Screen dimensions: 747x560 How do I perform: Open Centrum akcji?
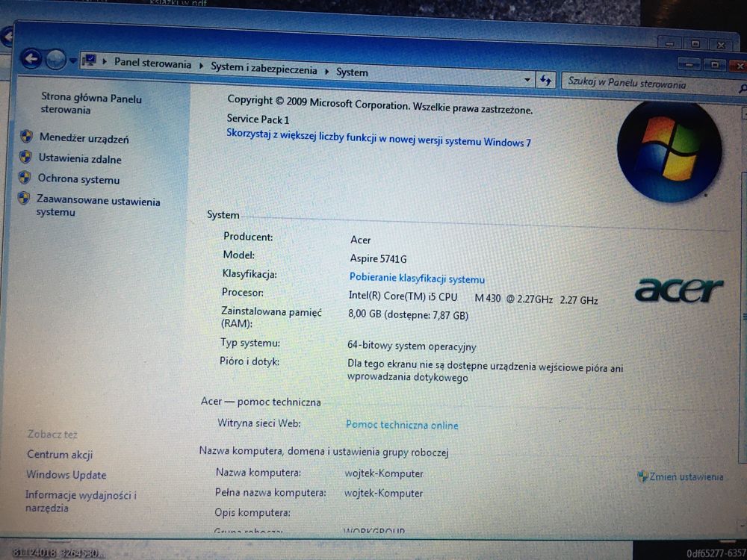[x=60, y=454]
